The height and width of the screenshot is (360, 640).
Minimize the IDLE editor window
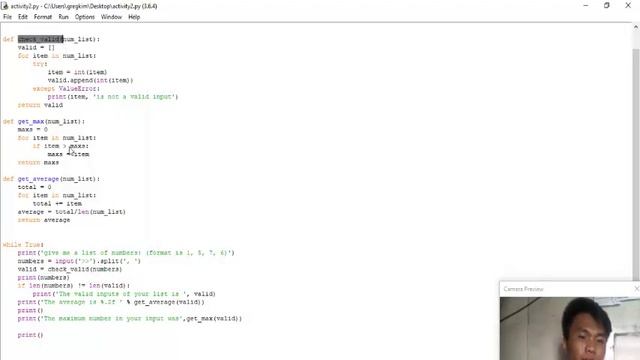(586, 5)
